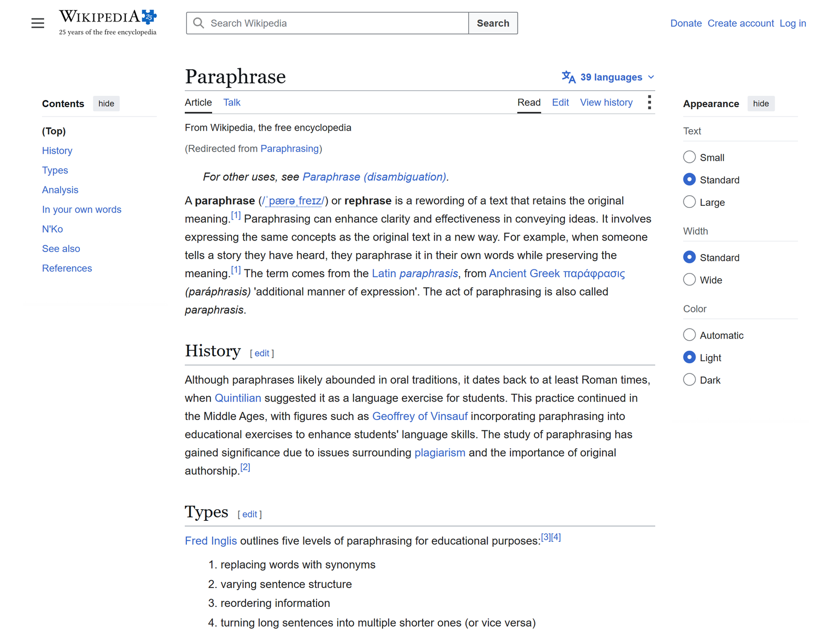The image size is (840, 630).
Task: Select Light color mode
Action: 689,358
